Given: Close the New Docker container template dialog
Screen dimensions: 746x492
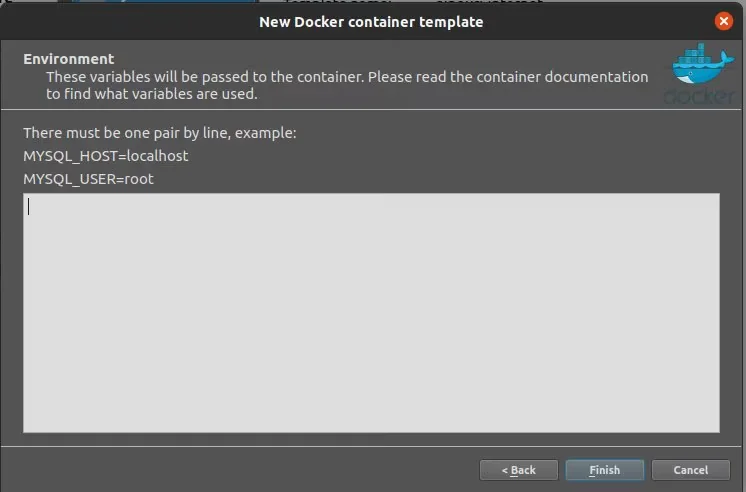Looking at the screenshot, I should click(723, 21).
